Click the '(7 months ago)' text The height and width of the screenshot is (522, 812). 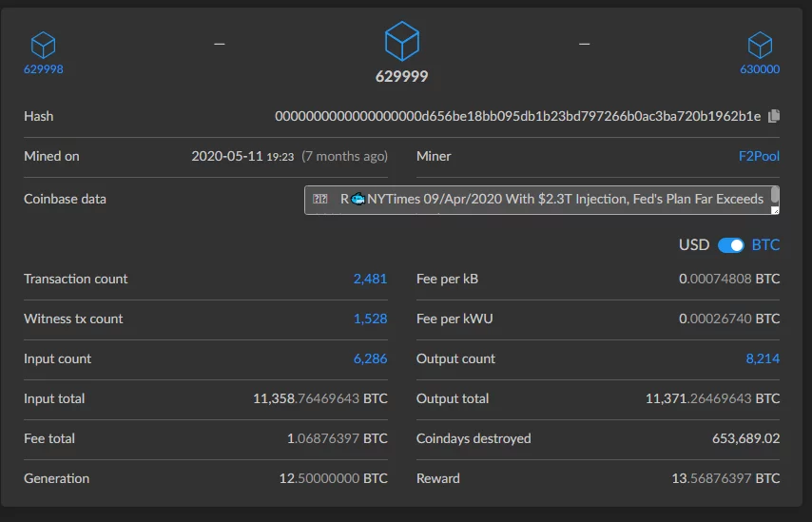344,156
